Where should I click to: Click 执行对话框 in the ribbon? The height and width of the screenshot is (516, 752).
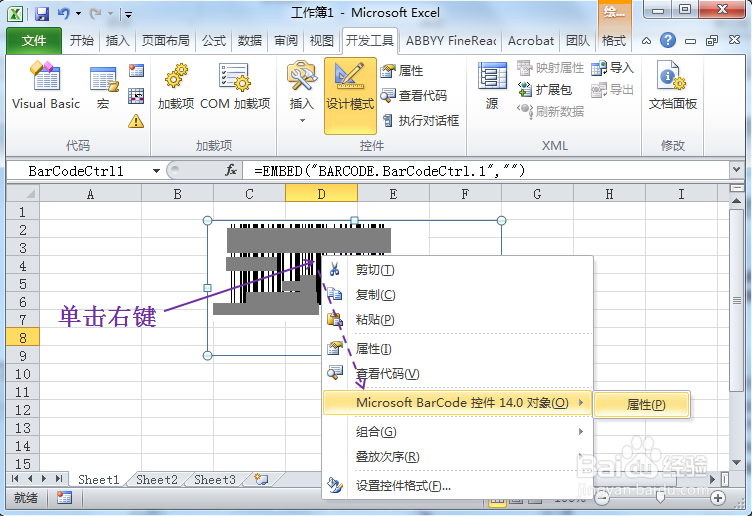coord(421,120)
